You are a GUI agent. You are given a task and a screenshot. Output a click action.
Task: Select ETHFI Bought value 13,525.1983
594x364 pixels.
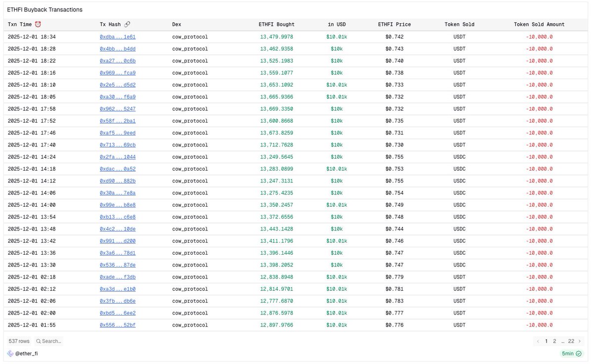(x=277, y=61)
